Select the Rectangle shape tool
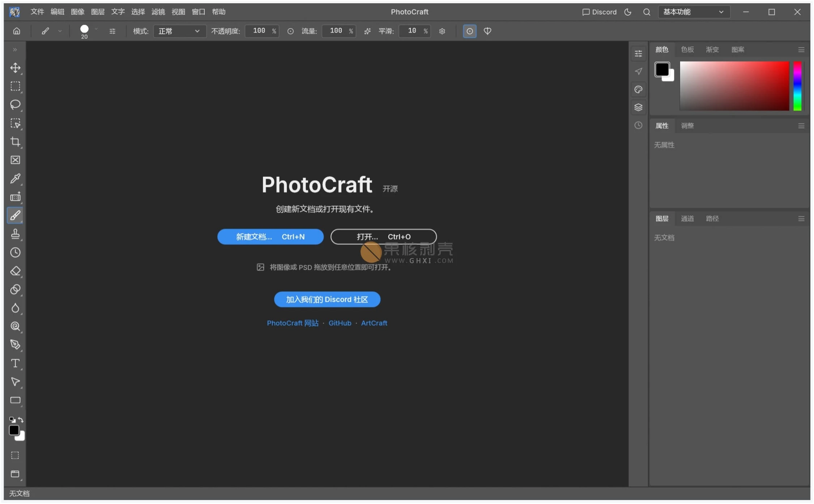Image resolution: width=814 pixels, height=504 pixels. click(15, 400)
